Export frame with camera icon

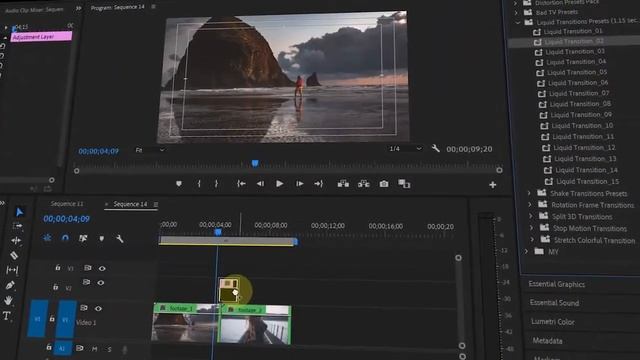pyautogui.click(x=384, y=184)
